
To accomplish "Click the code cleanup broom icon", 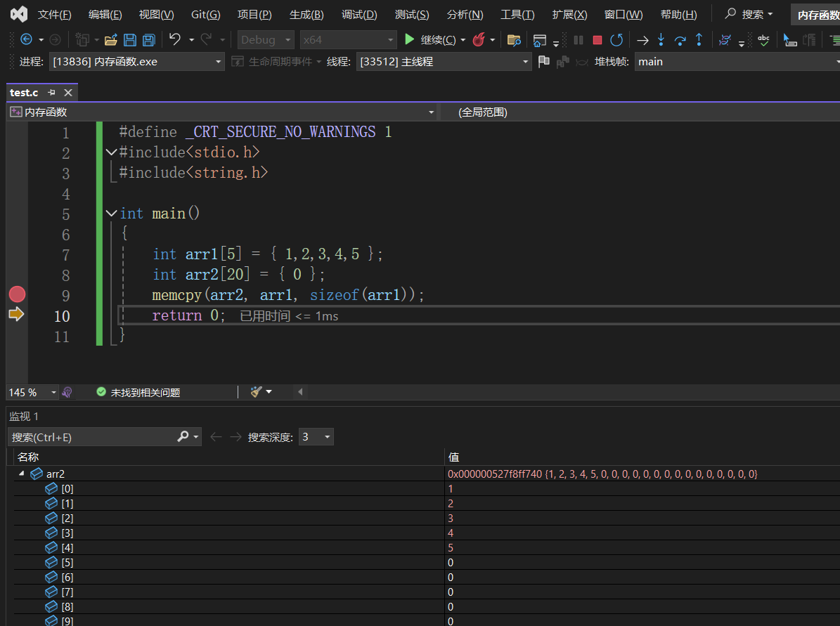I will 256,392.
